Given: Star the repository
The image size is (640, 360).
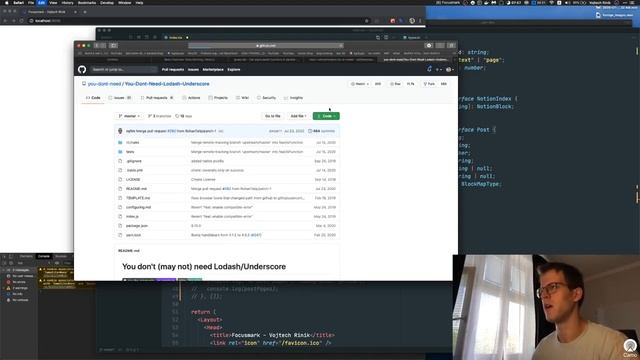Looking at the screenshot, I should coord(395,84).
